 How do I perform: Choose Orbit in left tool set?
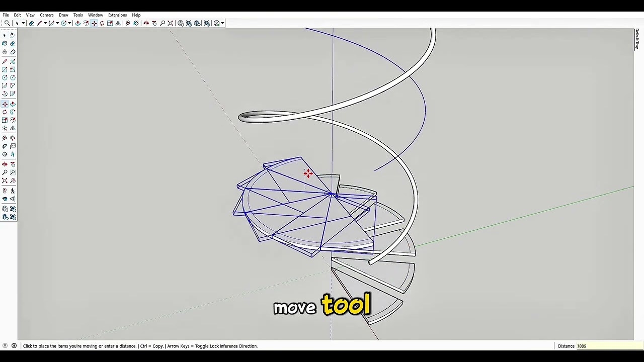pyautogui.click(x=5, y=164)
